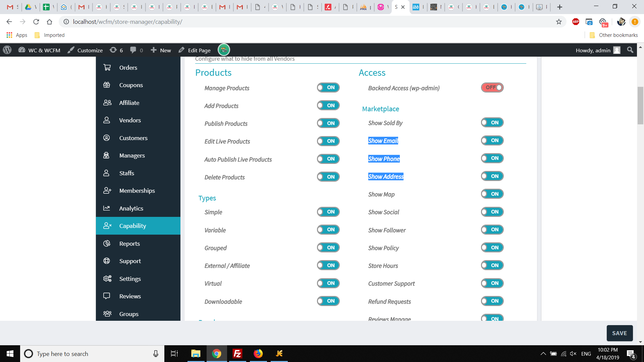The image size is (644, 362).
Task: Toggle the Manage Products switch
Action: pyautogui.click(x=328, y=87)
